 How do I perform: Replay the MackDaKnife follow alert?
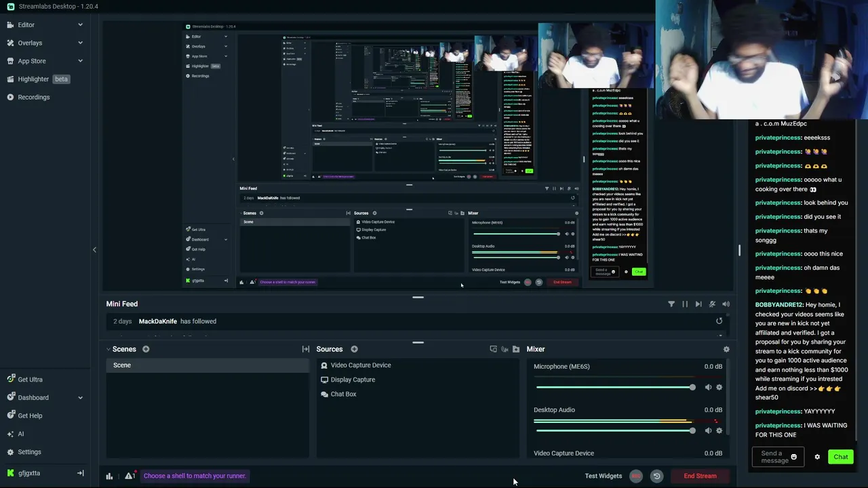tap(719, 321)
